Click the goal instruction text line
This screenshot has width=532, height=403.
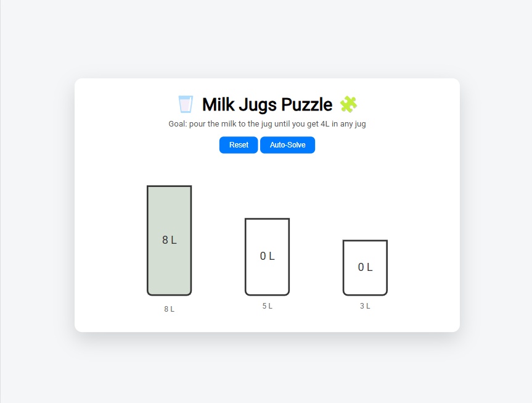pyautogui.click(x=267, y=124)
